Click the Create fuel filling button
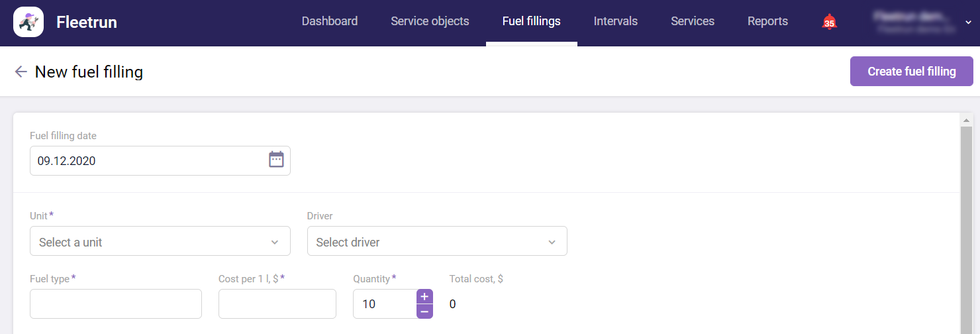This screenshot has width=980, height=334. pyautogui.click(x=911, y=72)
